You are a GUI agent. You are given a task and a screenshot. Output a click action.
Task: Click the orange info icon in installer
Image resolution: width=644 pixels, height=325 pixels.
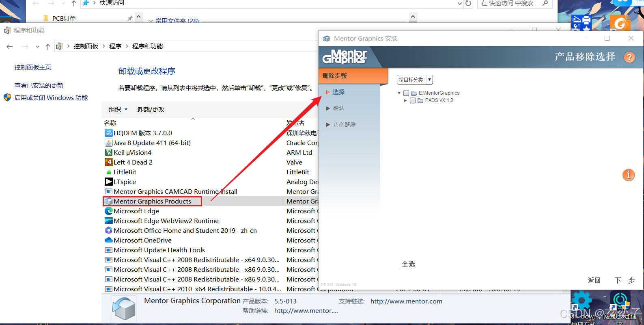pyautogui.click(x=629, y=175)
